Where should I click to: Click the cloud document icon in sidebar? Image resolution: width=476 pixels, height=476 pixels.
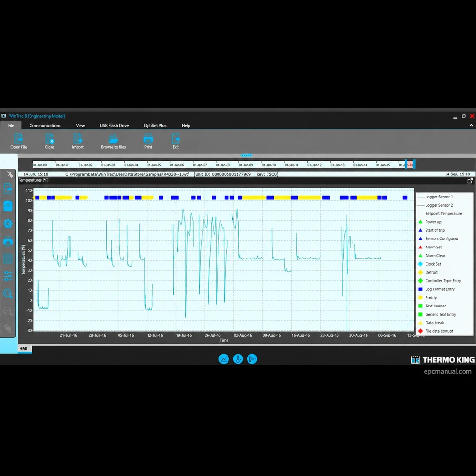[x=8, y=188]
